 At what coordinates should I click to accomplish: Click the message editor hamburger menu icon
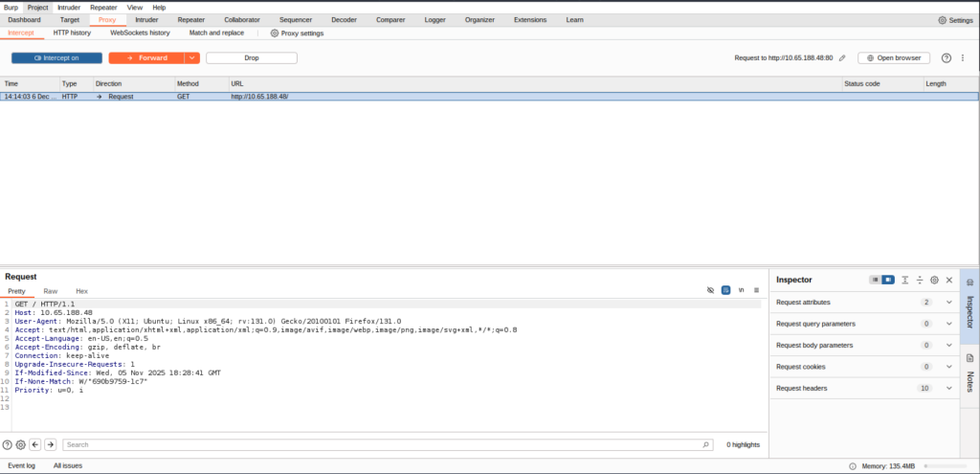coord(756,290)
